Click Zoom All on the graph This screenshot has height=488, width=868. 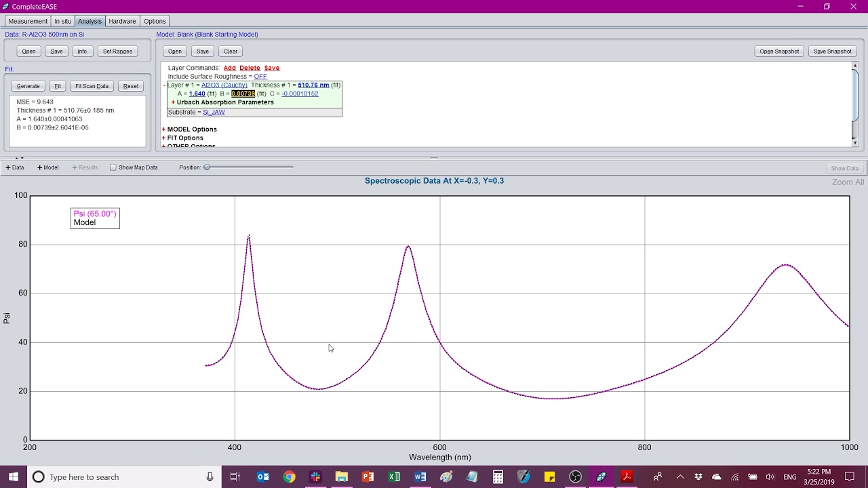coord(848,182)
